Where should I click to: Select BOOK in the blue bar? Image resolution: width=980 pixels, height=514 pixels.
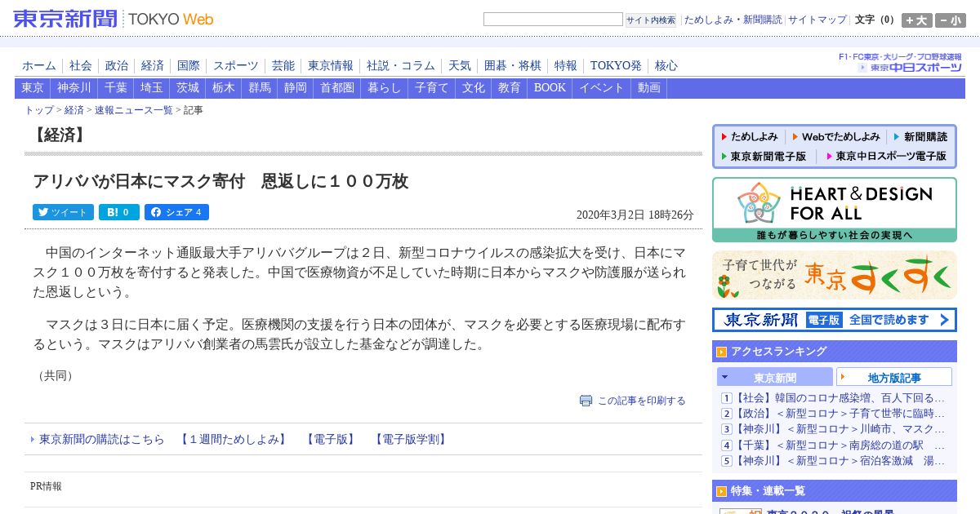(x=550, y=88)
